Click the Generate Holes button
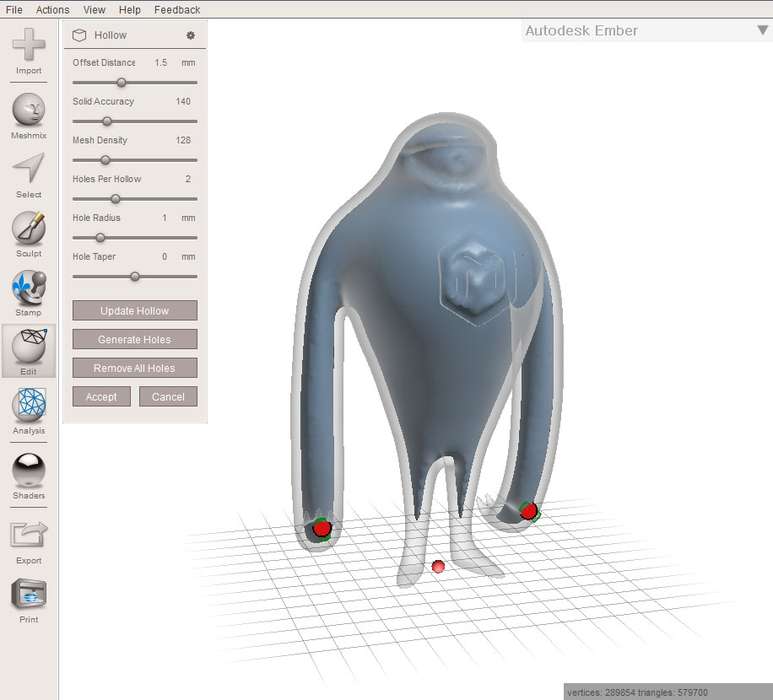The height and width of the screenshot is (700, 773). point(134,339)
